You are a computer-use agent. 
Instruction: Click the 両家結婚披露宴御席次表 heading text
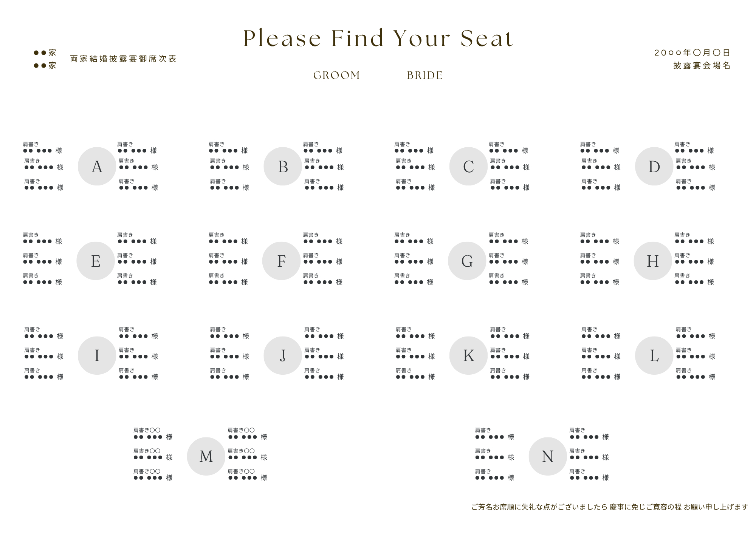123,59
